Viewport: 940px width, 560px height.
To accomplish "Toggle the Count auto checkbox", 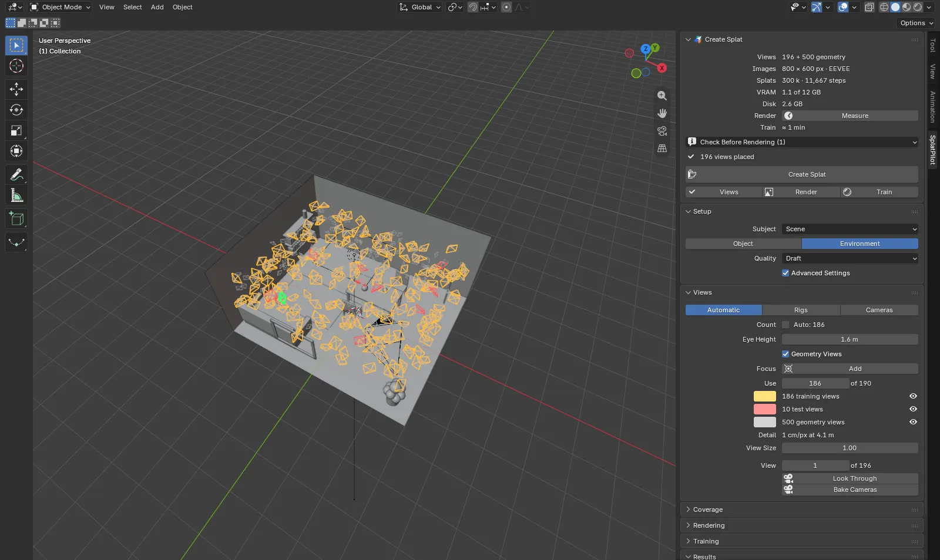I will [785, 325].
